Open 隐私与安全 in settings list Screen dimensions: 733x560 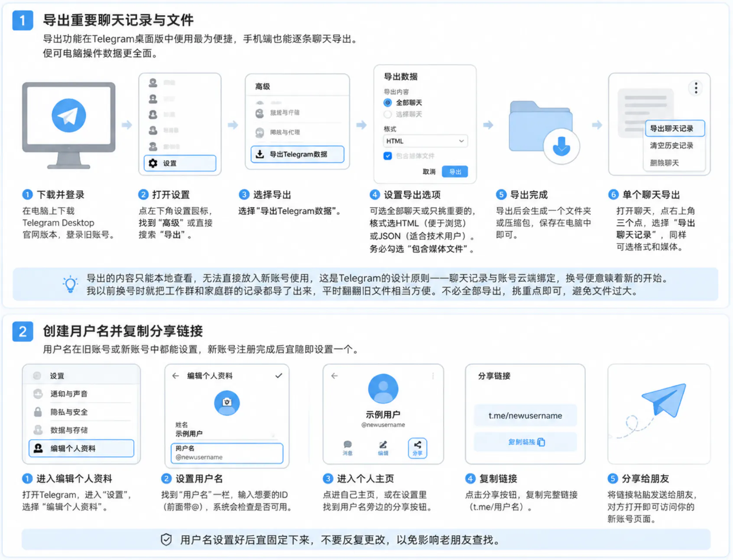click(x=81, y=412)
